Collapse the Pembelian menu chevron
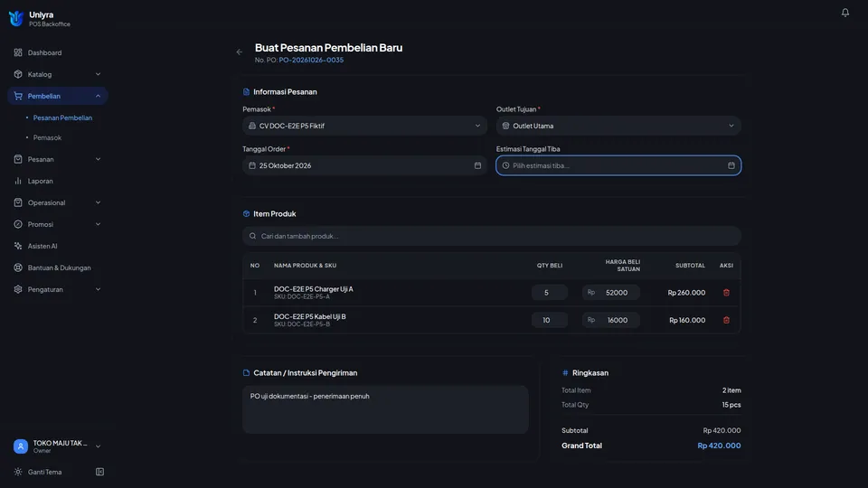 point(98,96)
